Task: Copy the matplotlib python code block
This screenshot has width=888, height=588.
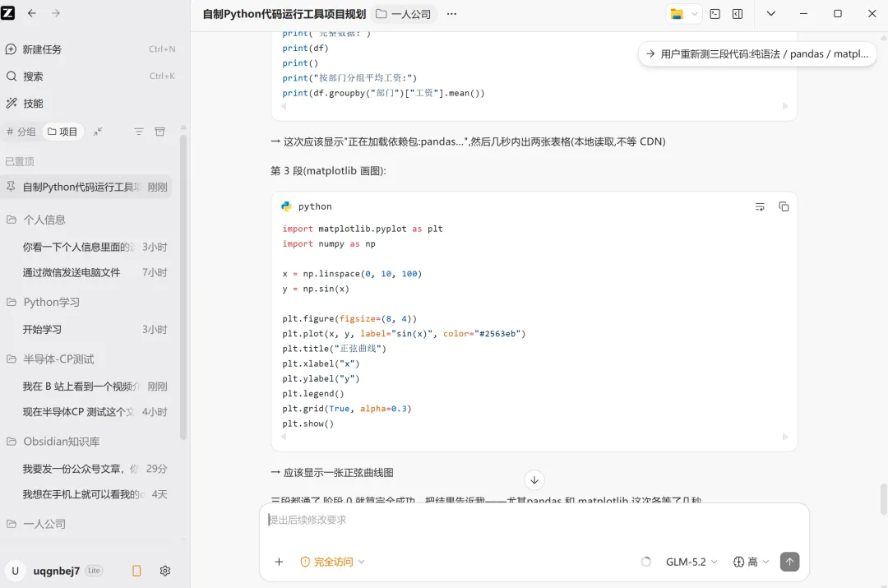Action: coord(784,206)
